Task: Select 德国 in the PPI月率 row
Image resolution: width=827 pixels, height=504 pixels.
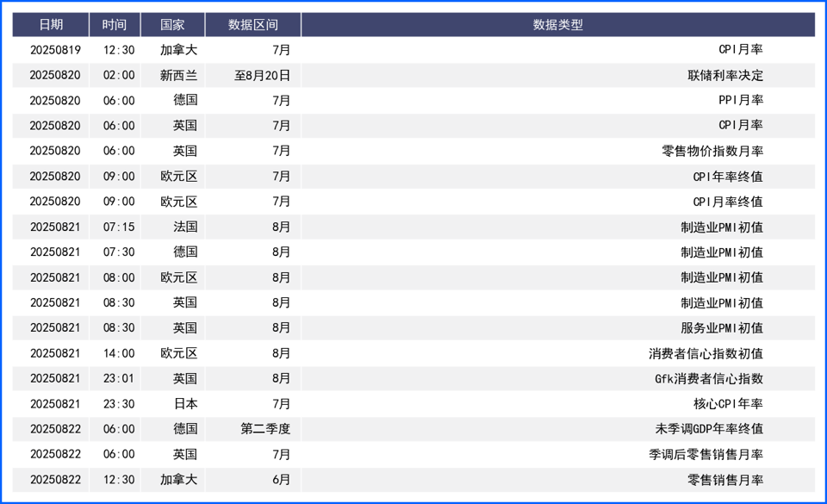Action: coord(185,100)
